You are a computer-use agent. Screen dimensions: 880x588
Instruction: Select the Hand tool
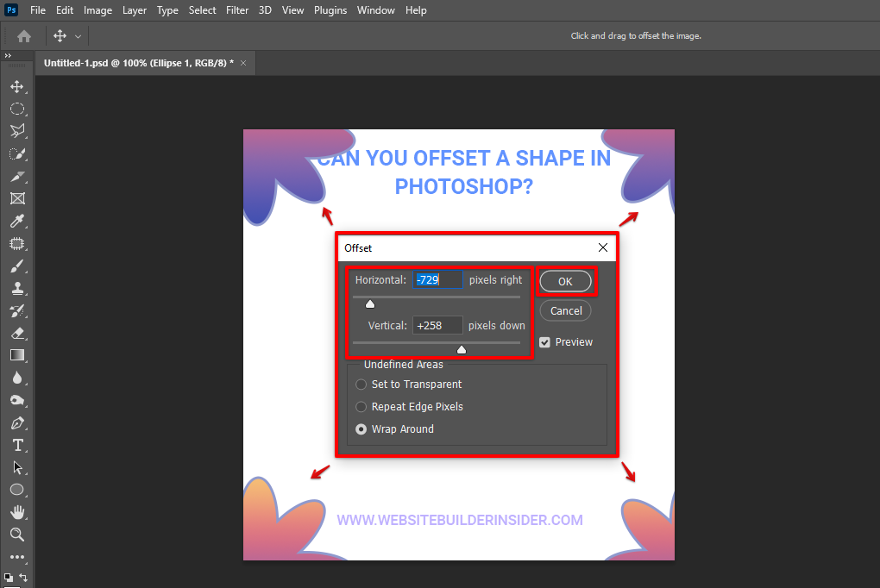tap(16, 512)
